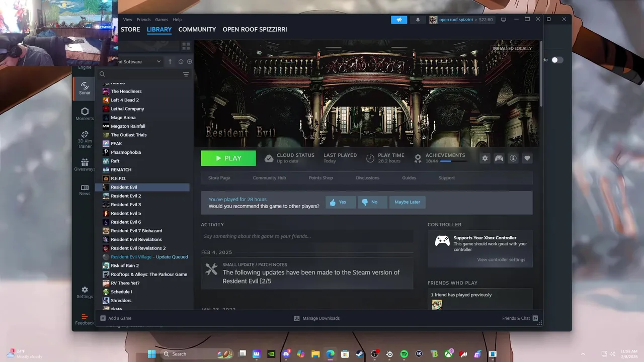Open OBS Studio from the taskbar
Screen dimensions: 644x362
coord(374,354)
